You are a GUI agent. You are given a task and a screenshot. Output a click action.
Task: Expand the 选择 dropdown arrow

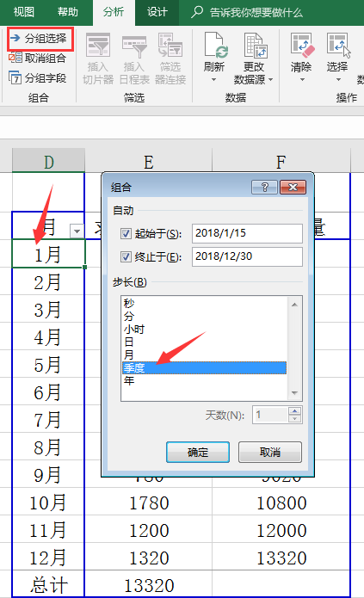pyautogui.click(x=338, y=80)
